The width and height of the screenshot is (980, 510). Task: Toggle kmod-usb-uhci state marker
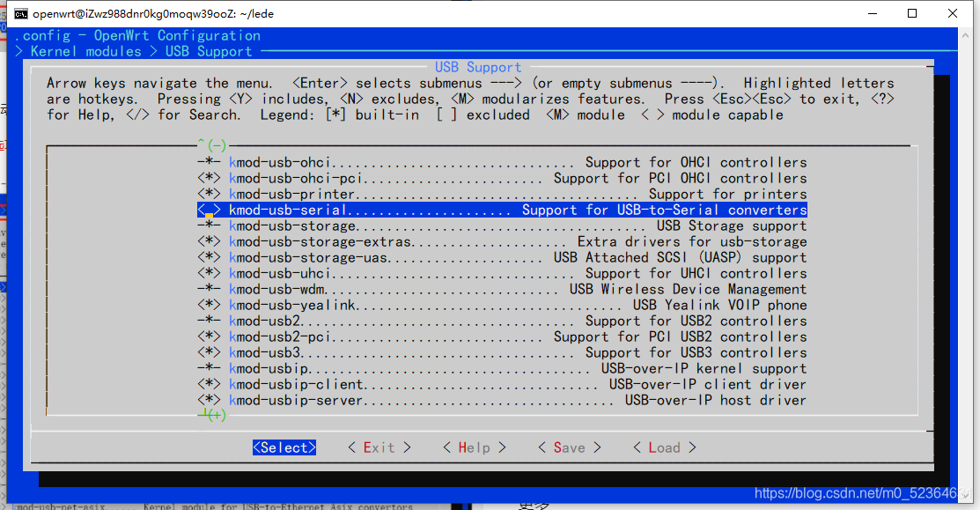tap(209, 273)
